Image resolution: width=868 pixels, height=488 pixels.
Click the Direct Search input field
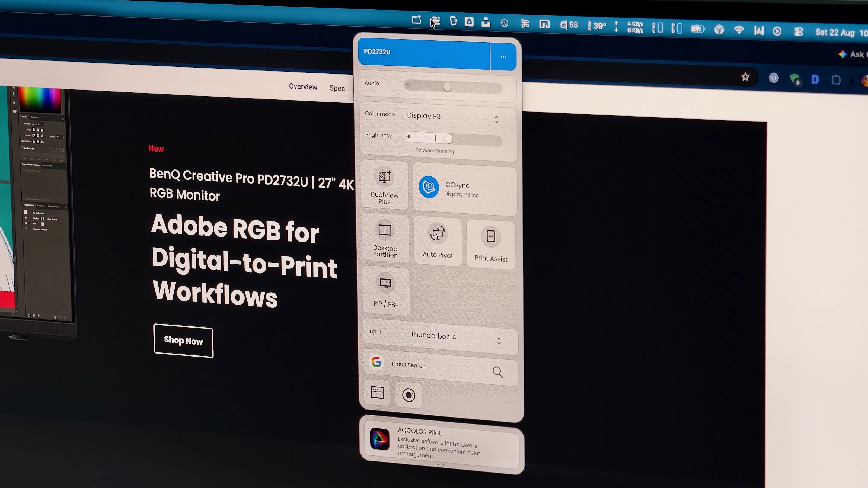click(441, 367)
